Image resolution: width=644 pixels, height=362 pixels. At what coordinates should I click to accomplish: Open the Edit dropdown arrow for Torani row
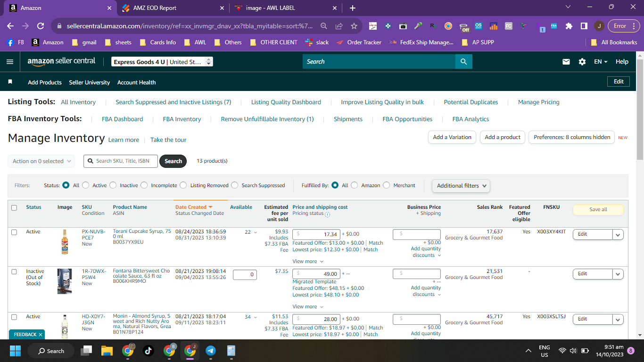click(618, 234)
